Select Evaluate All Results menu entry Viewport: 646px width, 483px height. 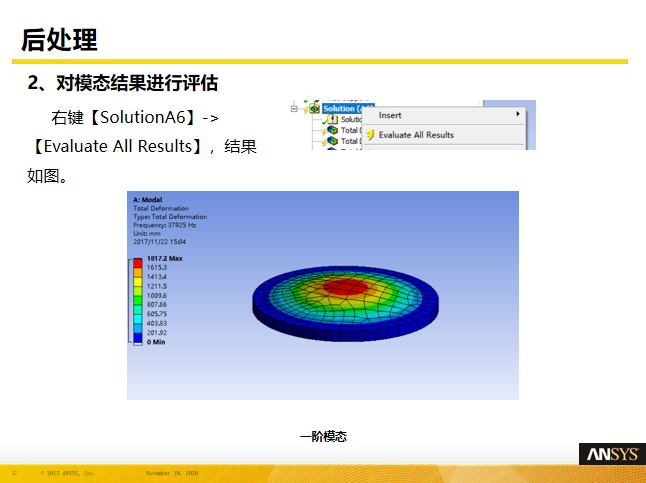pyautogui.click(x=415, y=134)
